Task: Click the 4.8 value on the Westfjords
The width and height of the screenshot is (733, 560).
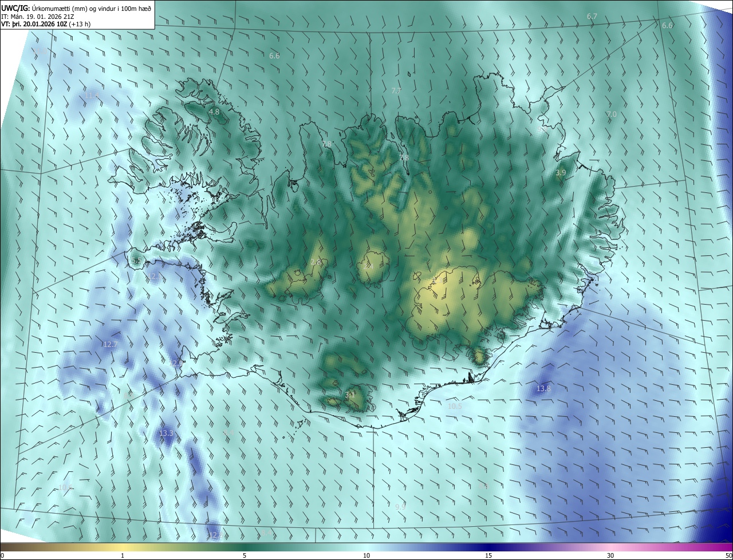Action: (x=214, y=112)
